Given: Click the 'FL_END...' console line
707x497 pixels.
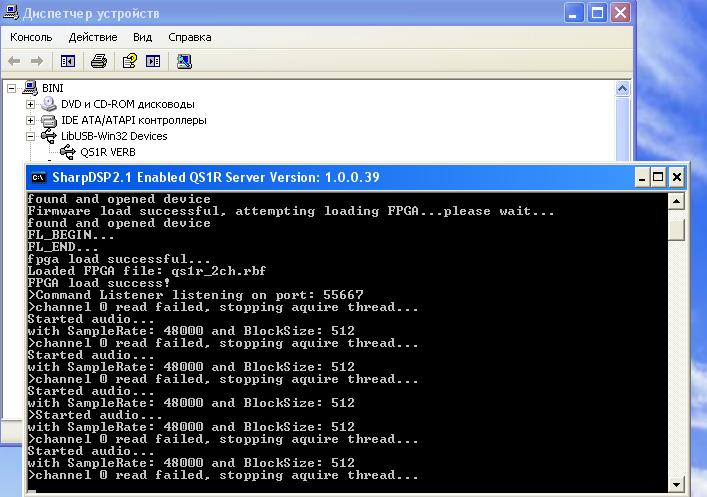Looking at the screenshot, I should point(63,247).
